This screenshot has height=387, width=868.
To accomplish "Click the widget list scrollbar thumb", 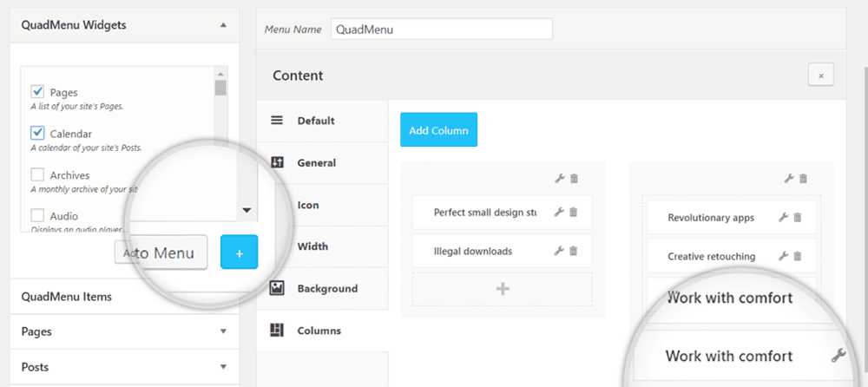I will 220,88.
